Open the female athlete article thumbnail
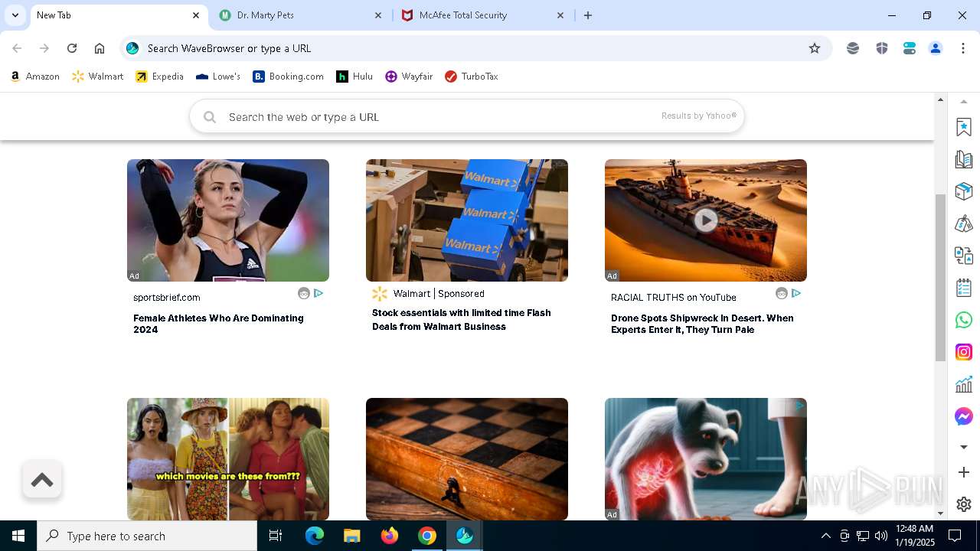This screenshot has height=551, width=980. tap(228, 220)
